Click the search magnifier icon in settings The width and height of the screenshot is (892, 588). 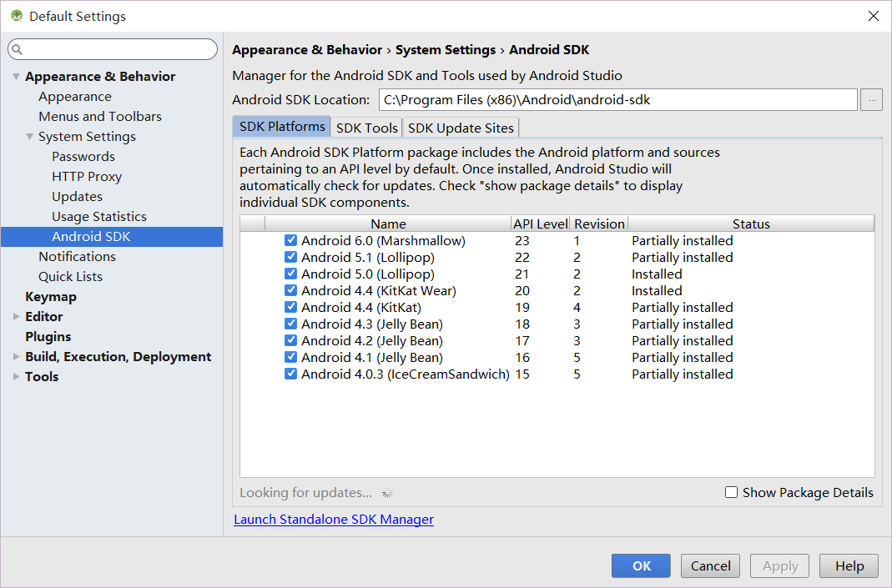point(18,50)
